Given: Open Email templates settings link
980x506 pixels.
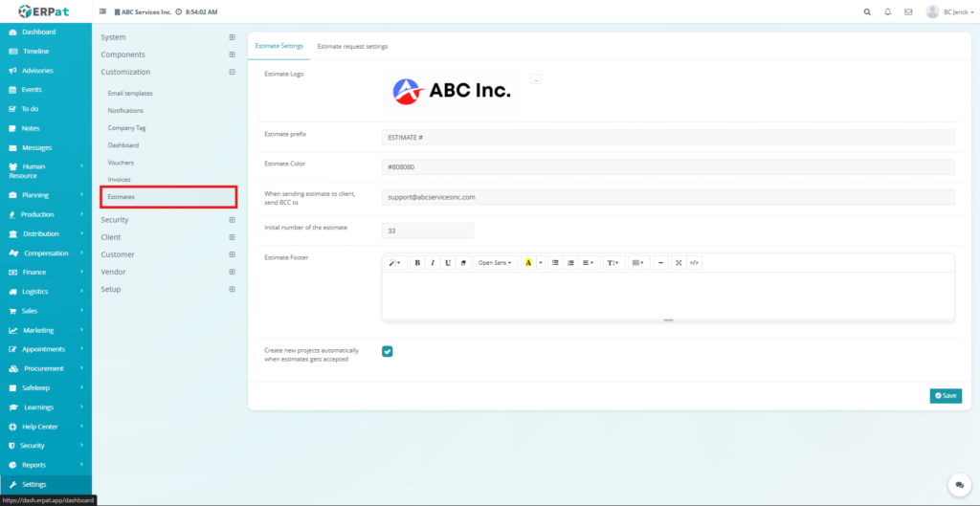Looking at the screenshot, I should point(130,94).
